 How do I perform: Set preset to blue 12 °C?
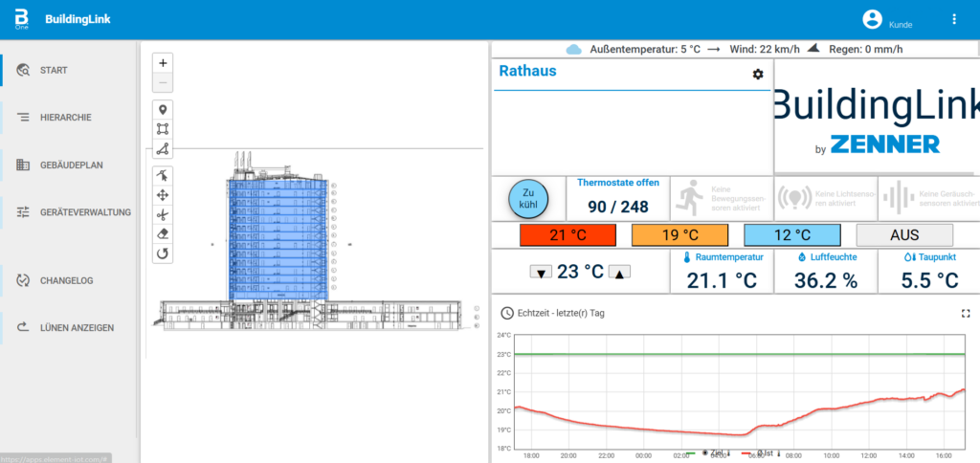[x=791, y=235]
